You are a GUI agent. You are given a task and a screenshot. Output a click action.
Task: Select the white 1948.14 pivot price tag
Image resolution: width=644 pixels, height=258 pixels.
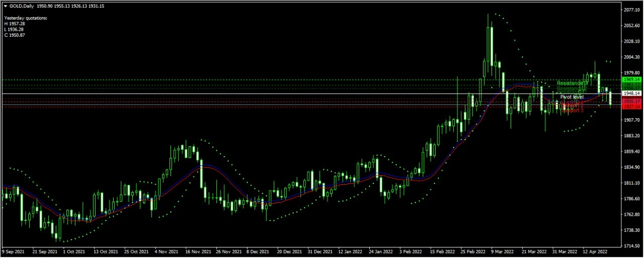click(631, 94)
